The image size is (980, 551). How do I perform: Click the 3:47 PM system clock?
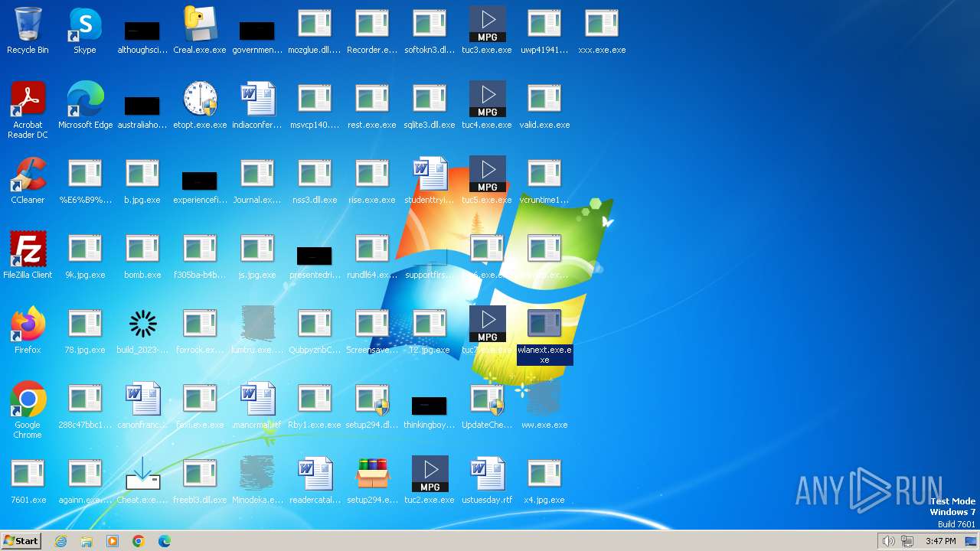coord(940,541)
